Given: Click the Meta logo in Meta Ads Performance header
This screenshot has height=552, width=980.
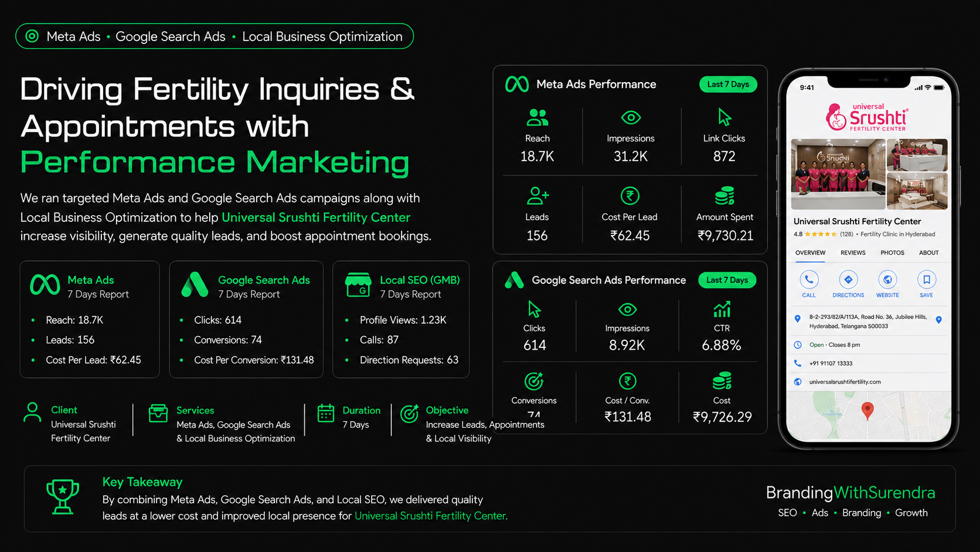Looking at the screenshot, I should pyautogui.click(x=517, y=84).
